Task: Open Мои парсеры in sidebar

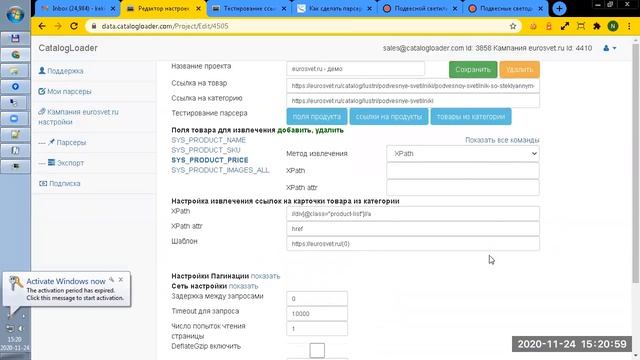Action: tap(69, 91)
